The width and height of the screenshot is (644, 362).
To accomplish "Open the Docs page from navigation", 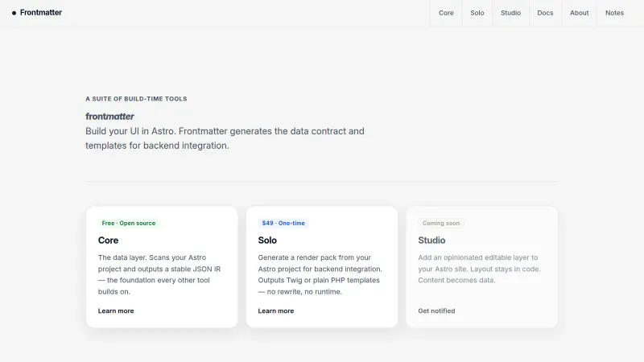I will click(x=545, y=13).
